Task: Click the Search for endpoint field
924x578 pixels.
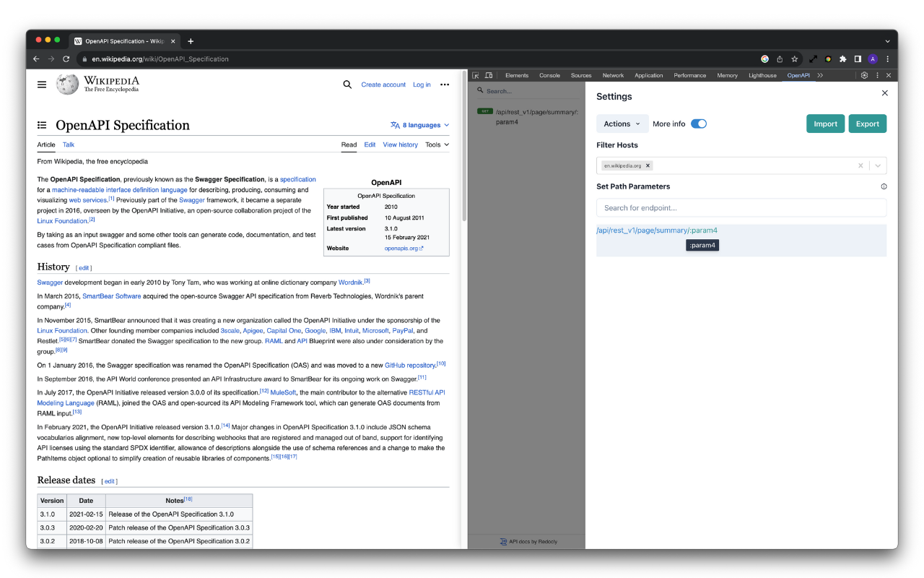Action: 741,207
